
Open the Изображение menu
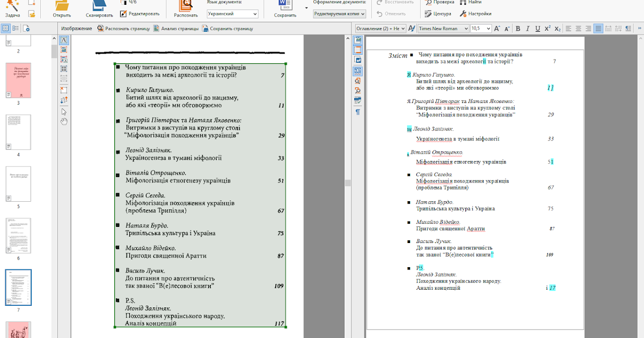[x=77, y=28]
